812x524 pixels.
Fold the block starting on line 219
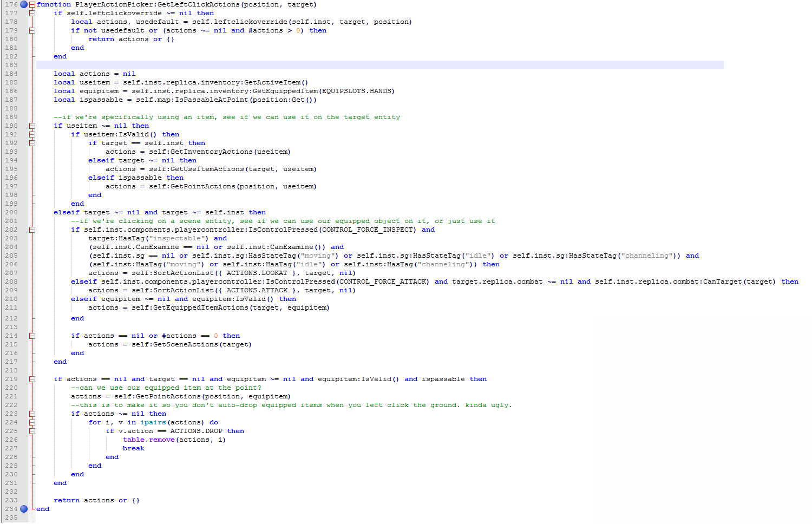pos(32,379)
